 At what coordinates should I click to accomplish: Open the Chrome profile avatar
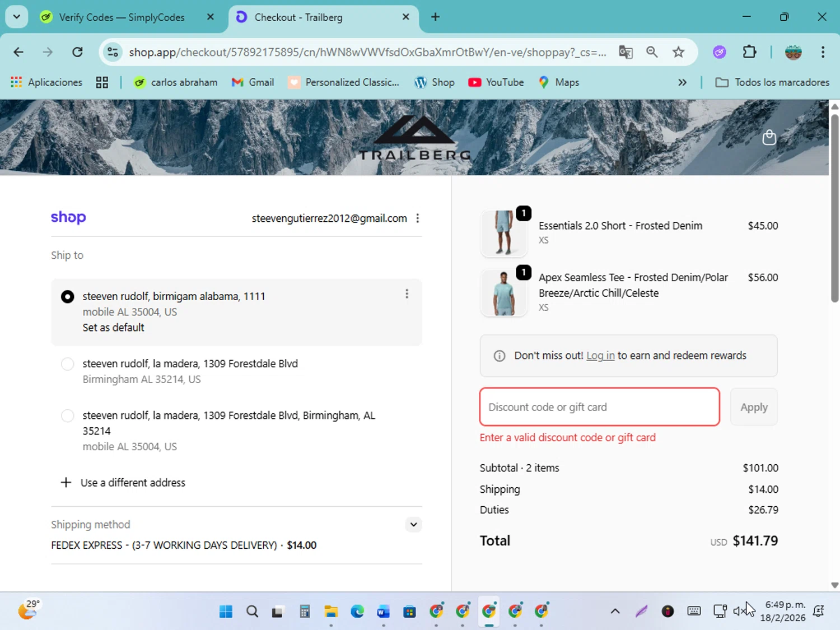pos(794,52)
